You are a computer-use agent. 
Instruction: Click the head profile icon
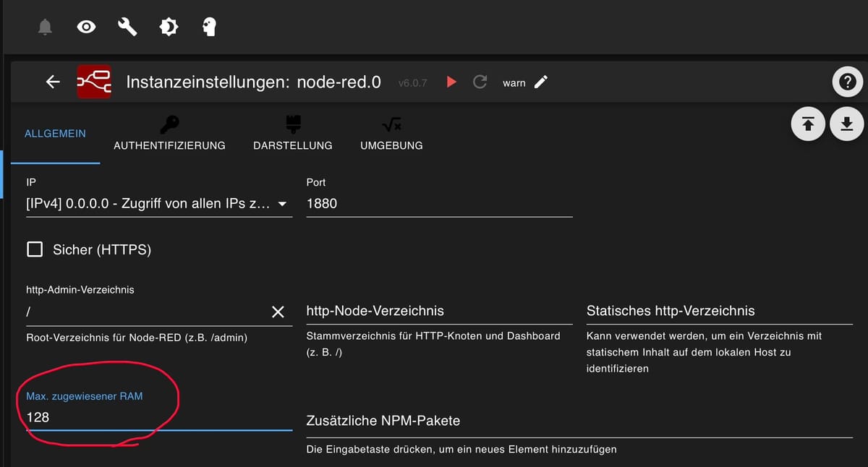pyautogui.click(x=210, y=27)
